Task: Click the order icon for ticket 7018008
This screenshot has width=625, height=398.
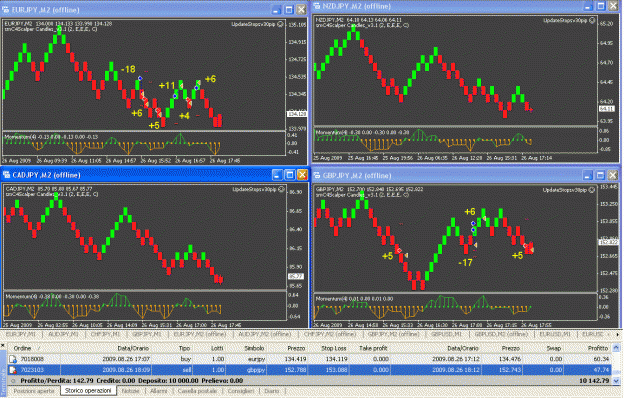Action: pyautogui.click(x=13, y=359)
